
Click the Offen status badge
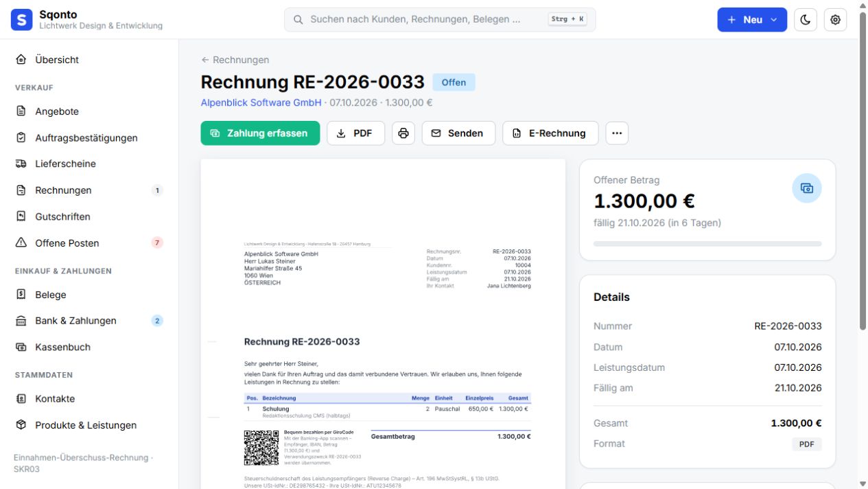(454, 82)
